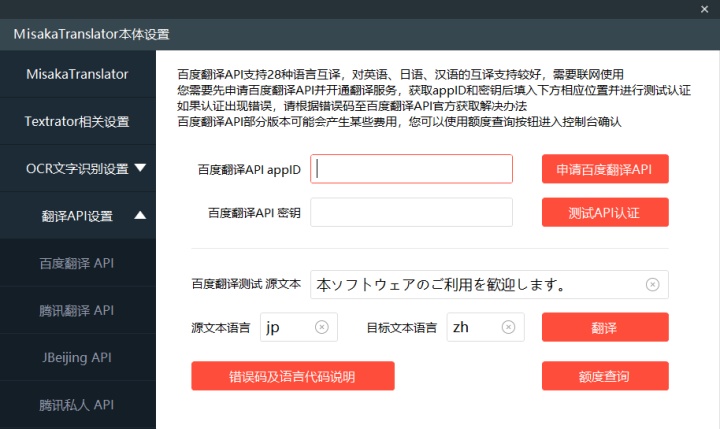Focus the 百度翻译API 密钥 input field
This screenshot has height=429, width=720.
pyautogui.click(x=411, y=212)
